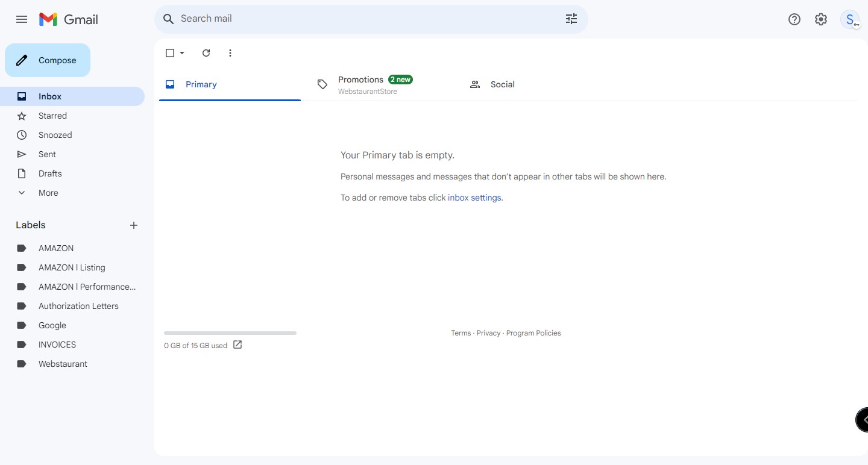868x465 pixels.
Task: Open the Drafts folder
Action: [x=72, y=173]
